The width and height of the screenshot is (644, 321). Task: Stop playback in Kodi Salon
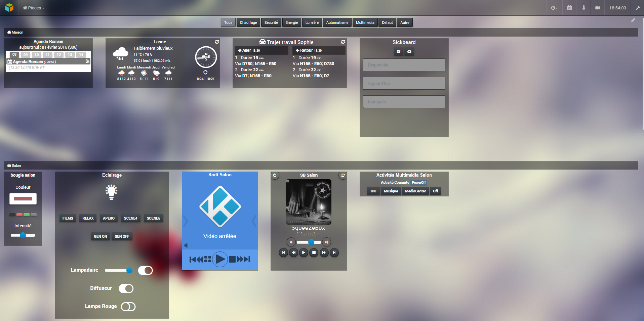coord(232,259)
